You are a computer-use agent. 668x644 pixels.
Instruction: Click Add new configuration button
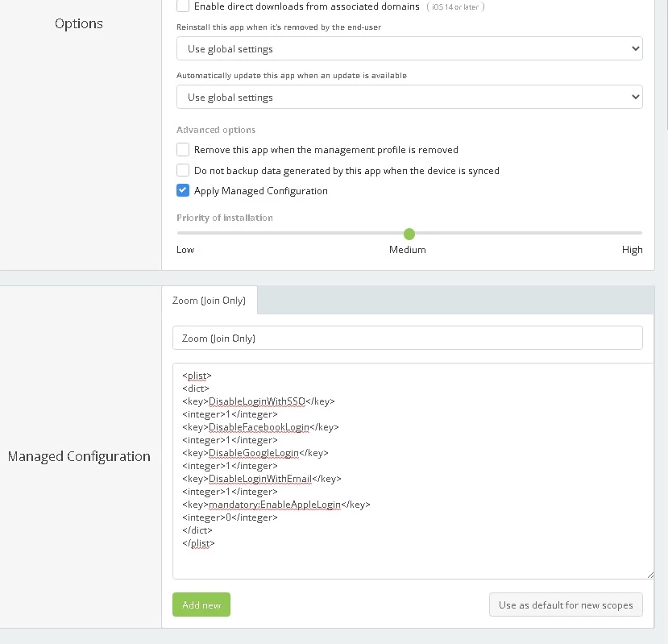pyautogui.click(x=201, y=605)
